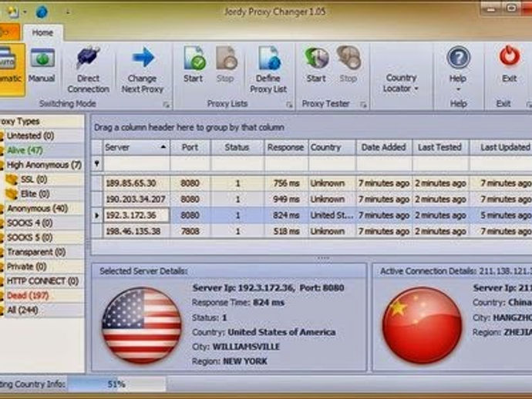Open the orange application menu button
The image size is (532, 399).
pos(9,32)
